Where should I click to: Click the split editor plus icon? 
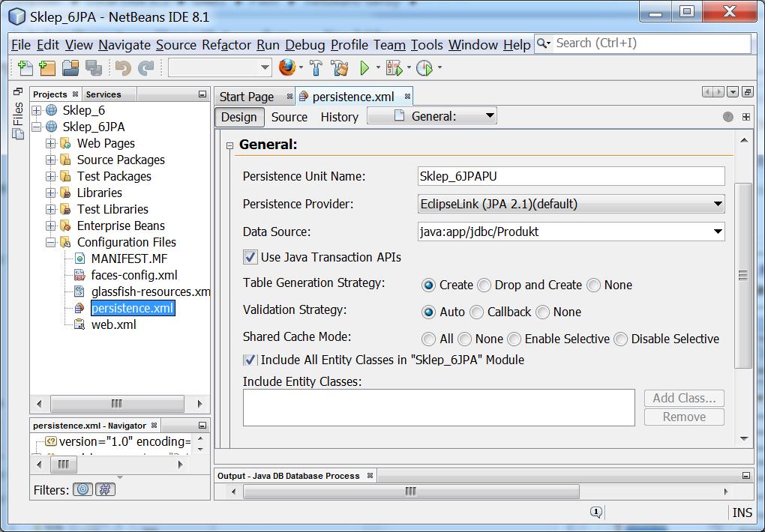(x=746, y=117)
